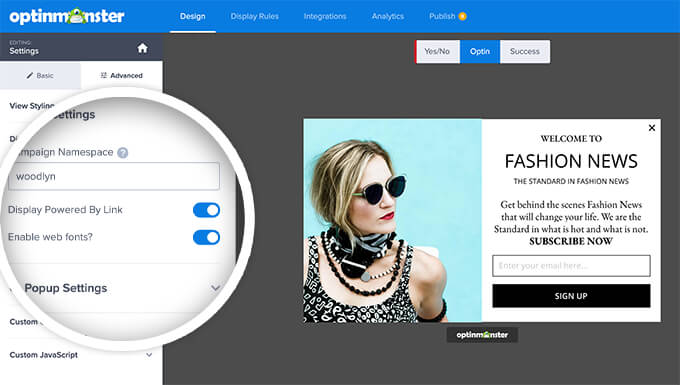Screen dimensions: 680x385
Task: Click the Campaign Namespace input field
Action: click(x=114, y=176)
